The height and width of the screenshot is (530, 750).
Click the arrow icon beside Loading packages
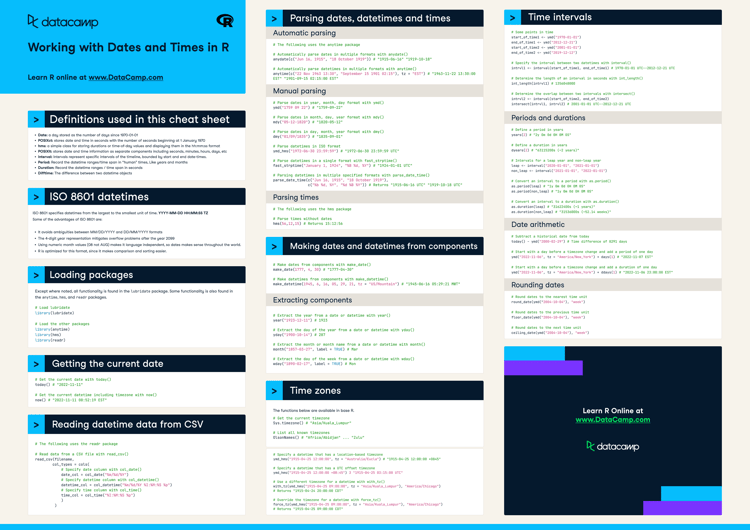[36, 275]
